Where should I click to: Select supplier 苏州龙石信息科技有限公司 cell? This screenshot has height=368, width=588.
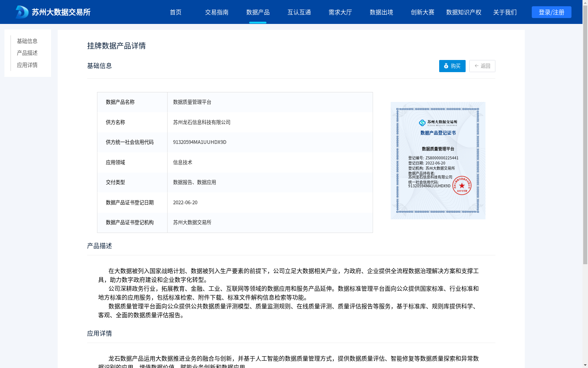270,122
